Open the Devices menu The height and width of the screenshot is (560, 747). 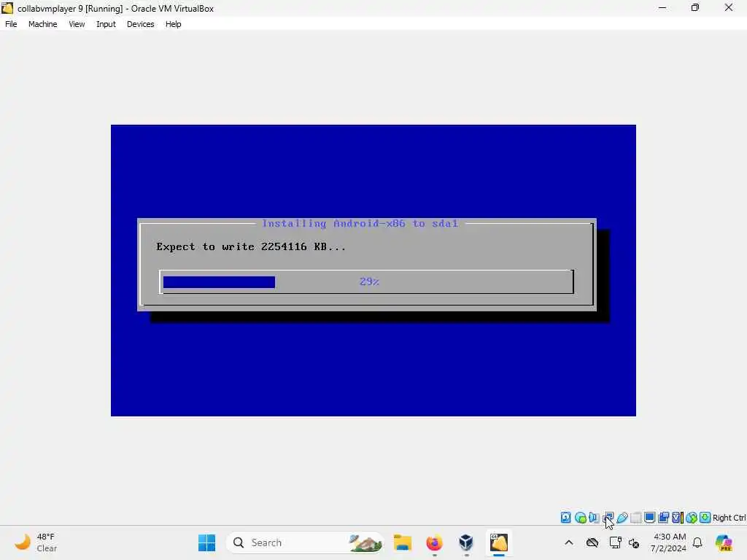[141, 24]
